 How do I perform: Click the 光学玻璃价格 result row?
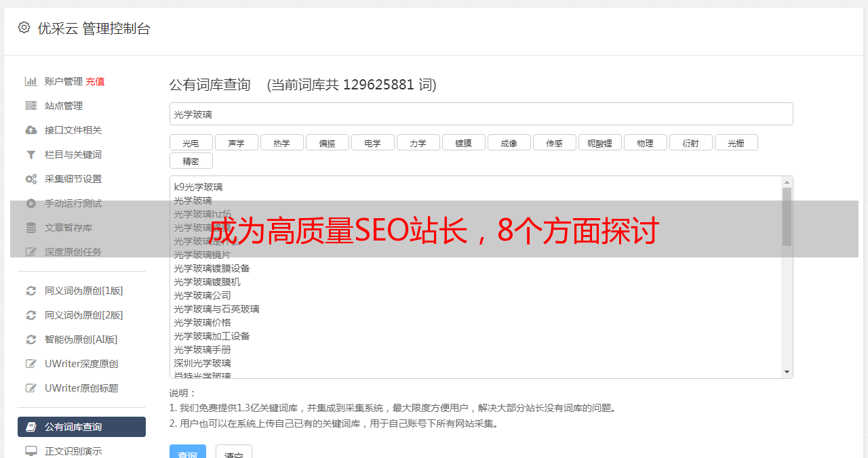point(202,322)
